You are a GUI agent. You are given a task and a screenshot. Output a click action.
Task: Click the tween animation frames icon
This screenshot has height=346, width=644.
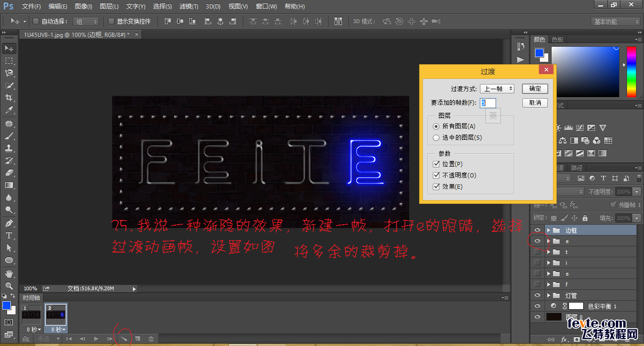(x=124, y=338)
